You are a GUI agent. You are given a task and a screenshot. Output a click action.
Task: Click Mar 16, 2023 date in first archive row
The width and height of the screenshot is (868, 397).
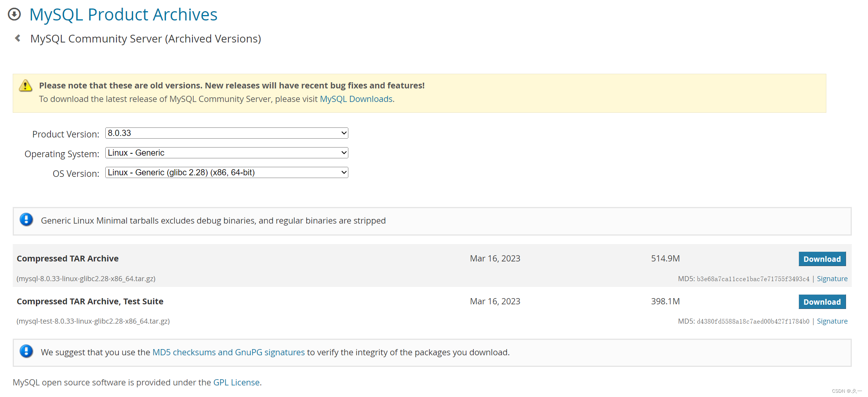click(495, 259)
